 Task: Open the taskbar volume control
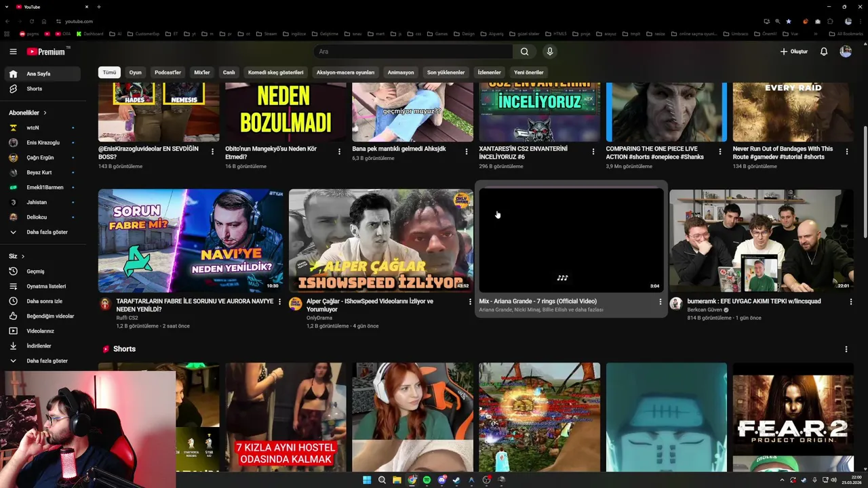tap(833, 480)
